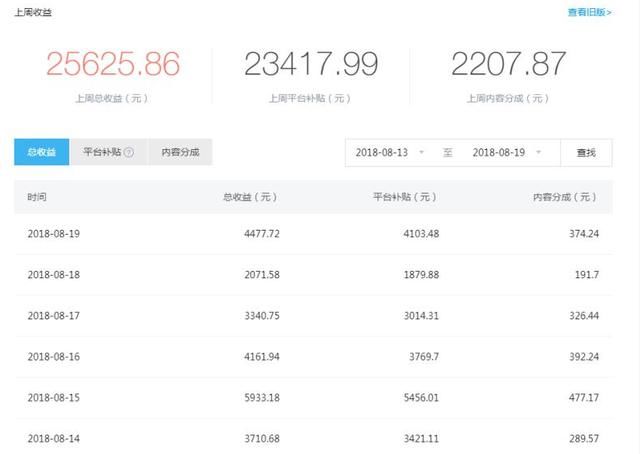Click total revenue value 3710.68

coord(262,438)
